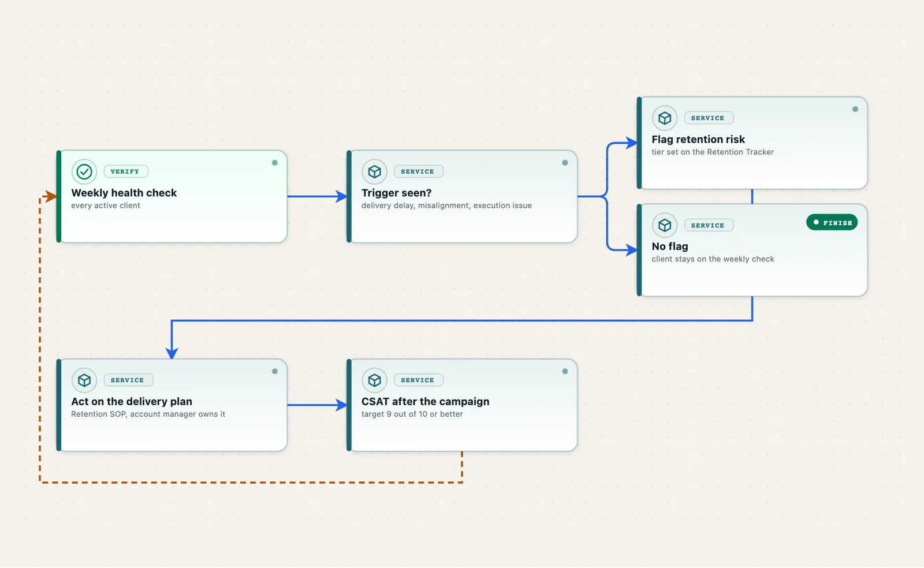Click the status dot on Flag retention risk
Screen dimensions: 924x568
click(855, 109)
